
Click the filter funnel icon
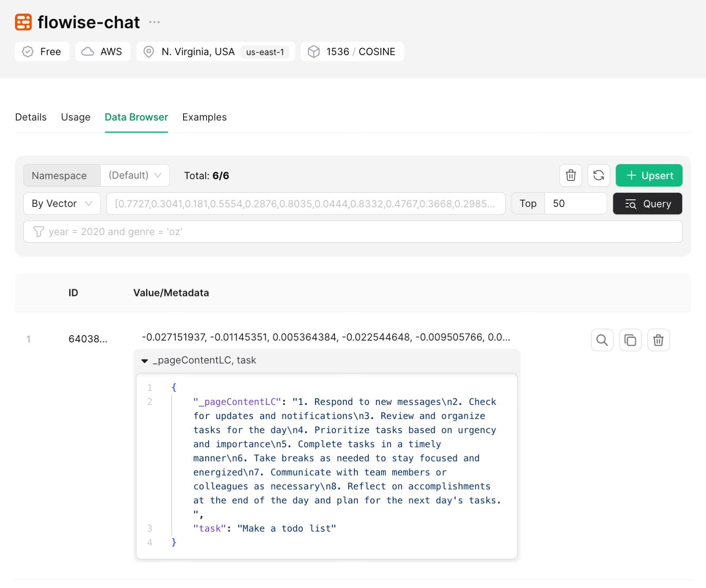(x=39, y=232)
